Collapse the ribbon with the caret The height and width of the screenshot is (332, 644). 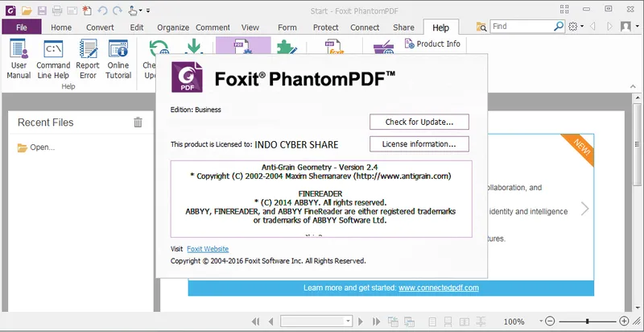[633, 87]
